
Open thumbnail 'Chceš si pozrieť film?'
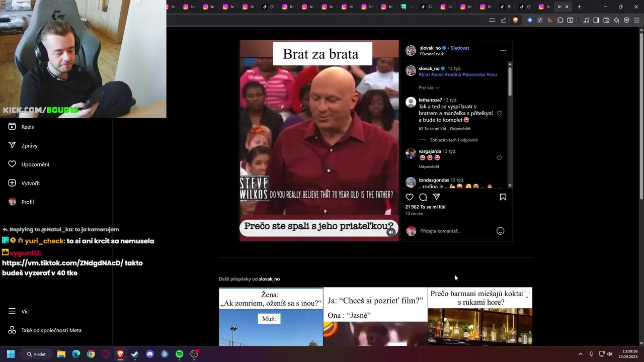(x=375, y=317)
